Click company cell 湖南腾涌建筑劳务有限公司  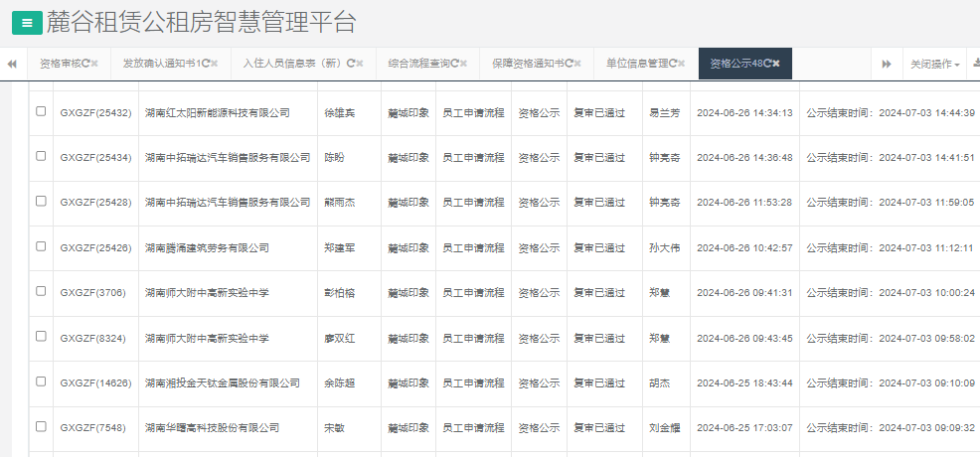click(207, 247)
